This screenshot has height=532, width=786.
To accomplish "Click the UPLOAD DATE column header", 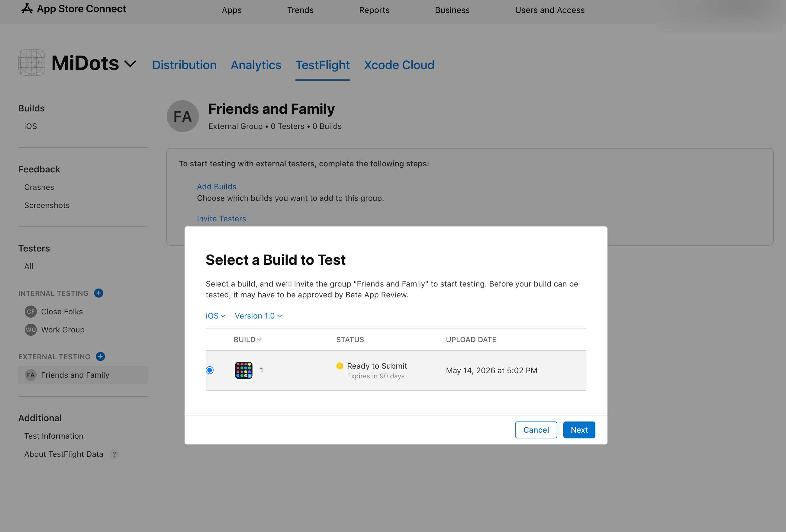I will (x=471, y=339).
